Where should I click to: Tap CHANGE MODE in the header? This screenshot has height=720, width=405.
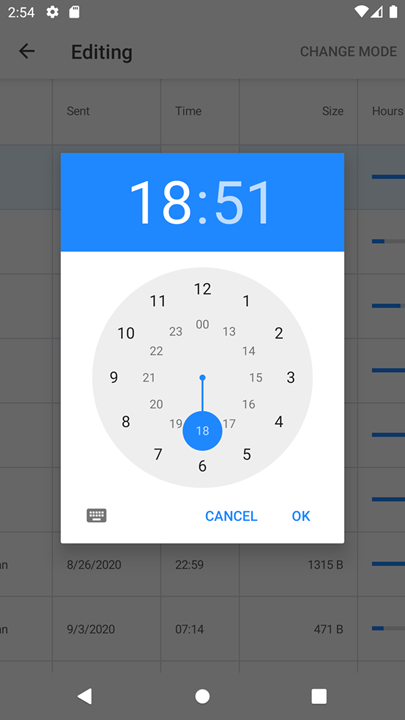[x=349, y=51]
